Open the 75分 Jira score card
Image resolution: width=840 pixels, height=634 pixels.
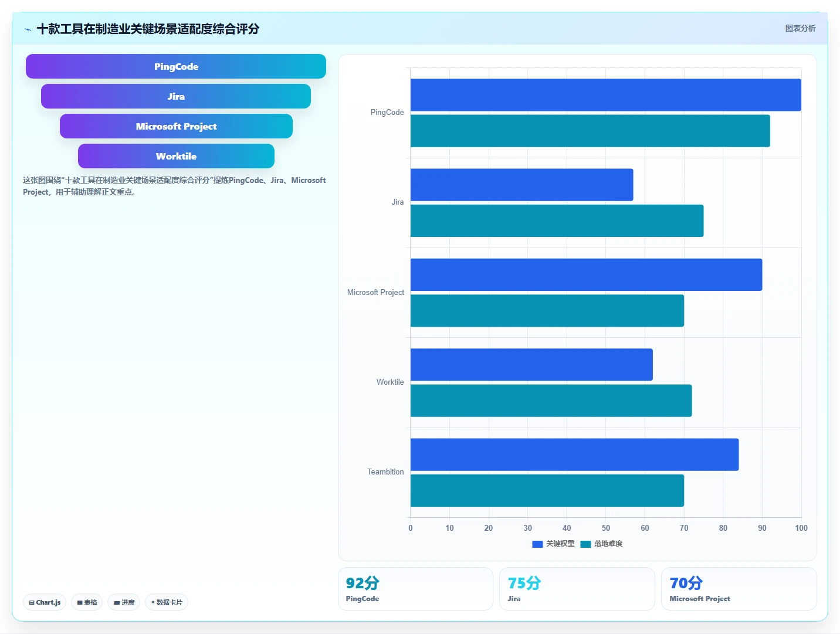click(577, 589)
